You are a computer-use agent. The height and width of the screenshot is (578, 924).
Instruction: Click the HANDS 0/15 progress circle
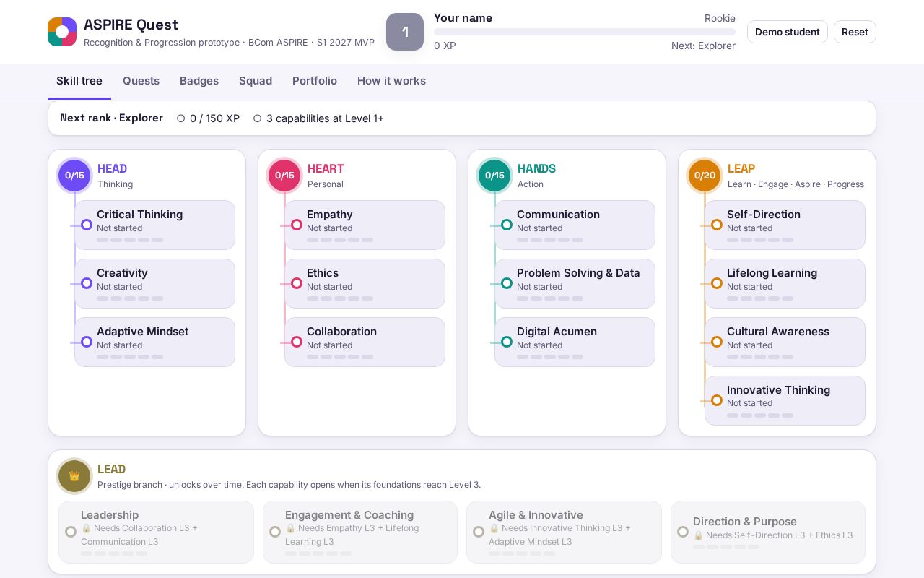tap(494, 176)
